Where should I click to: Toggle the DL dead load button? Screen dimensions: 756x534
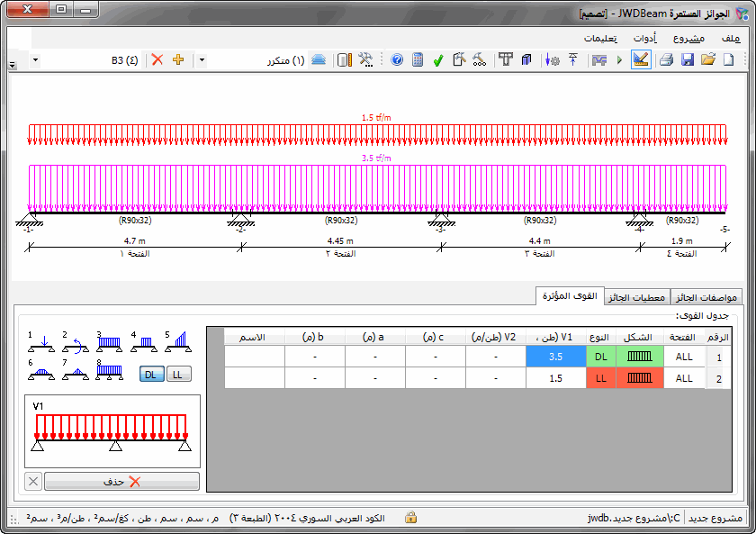(x=152, y=374)
